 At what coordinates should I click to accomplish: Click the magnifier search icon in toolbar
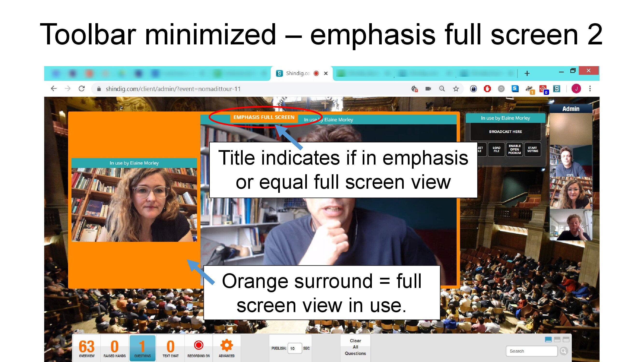point(564,351)
